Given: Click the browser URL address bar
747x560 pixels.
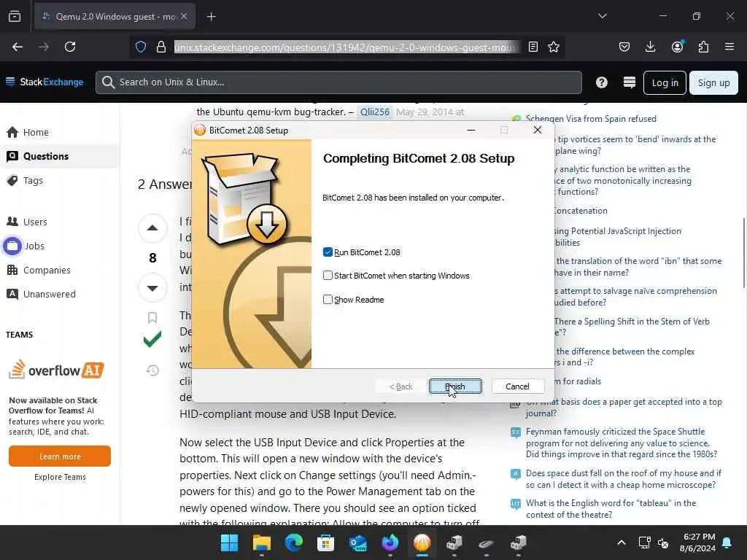Looking at the screenshot, I should pos(347,47).
